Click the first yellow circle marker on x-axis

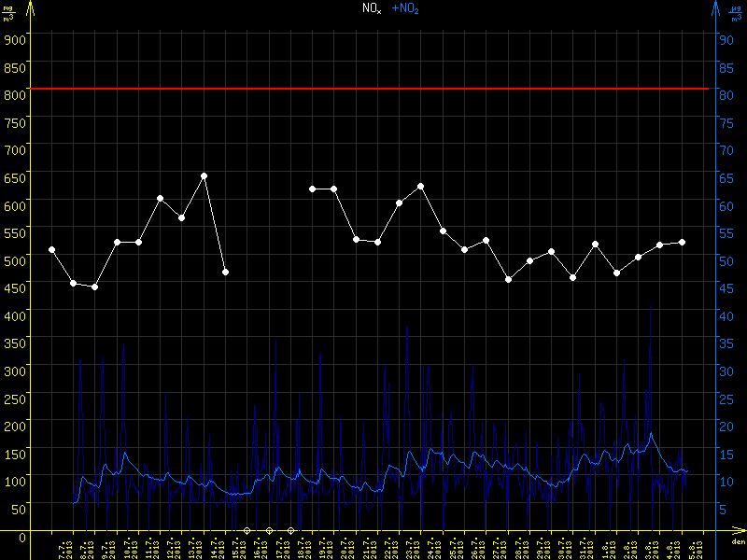tap(247, 530)
